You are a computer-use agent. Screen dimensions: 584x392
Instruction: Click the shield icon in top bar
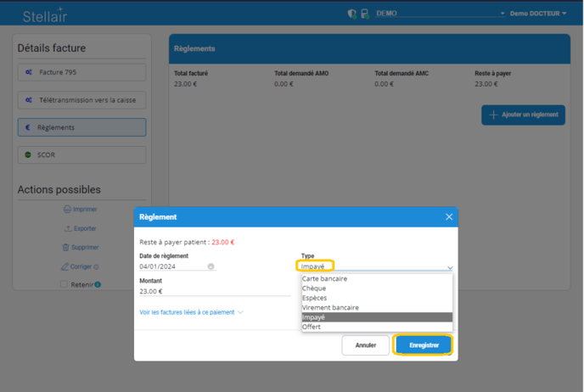(352, 14)
